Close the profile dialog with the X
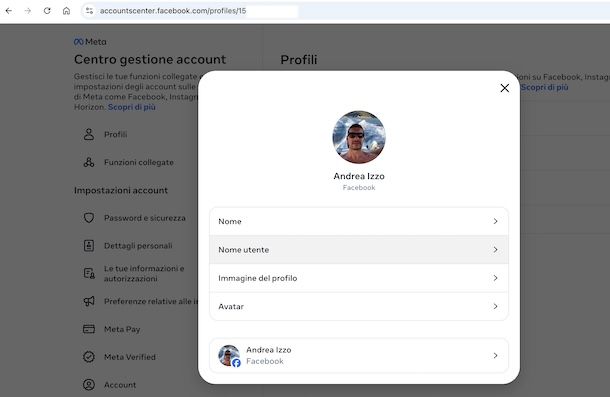This screenshot has height=397, width=610. [x=505, y=88]
